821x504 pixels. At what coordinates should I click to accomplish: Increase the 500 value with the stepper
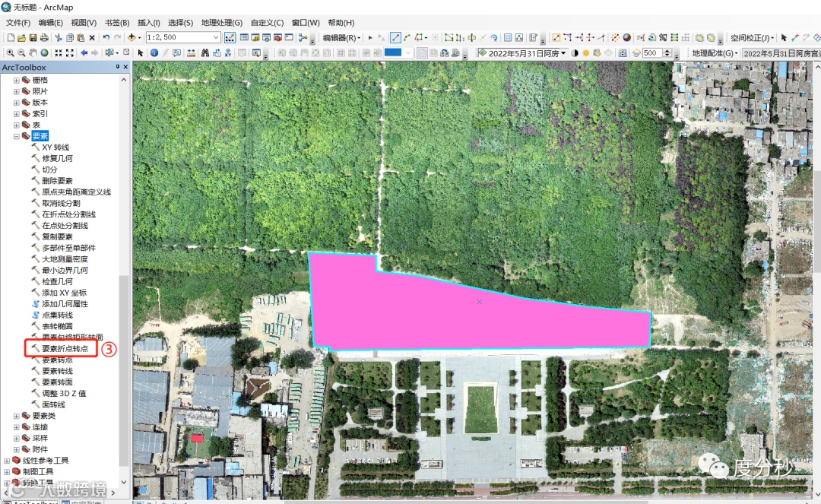pyautogui.click(x=667, y=51)
